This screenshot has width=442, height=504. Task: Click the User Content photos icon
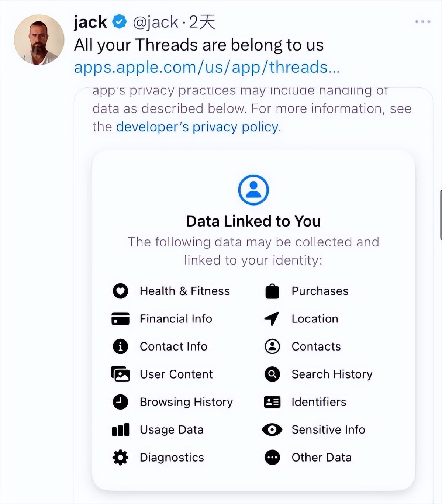tap(120, 374)
